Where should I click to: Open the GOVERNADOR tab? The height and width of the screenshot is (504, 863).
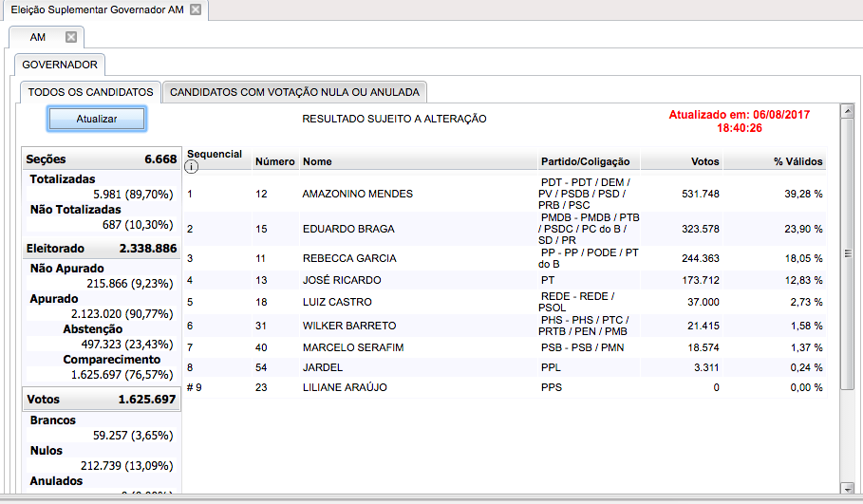(60, 65)
